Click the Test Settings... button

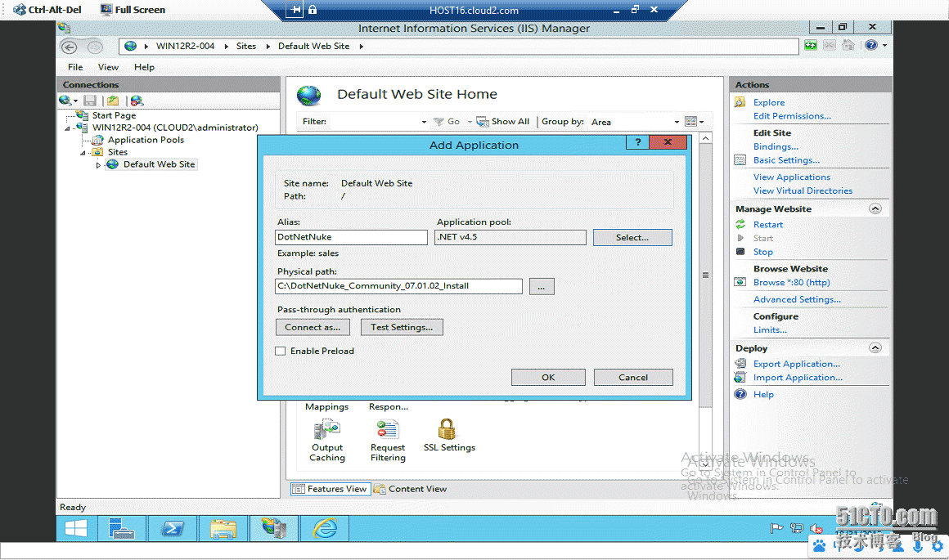pyautogui.click(x=402, y=327)
